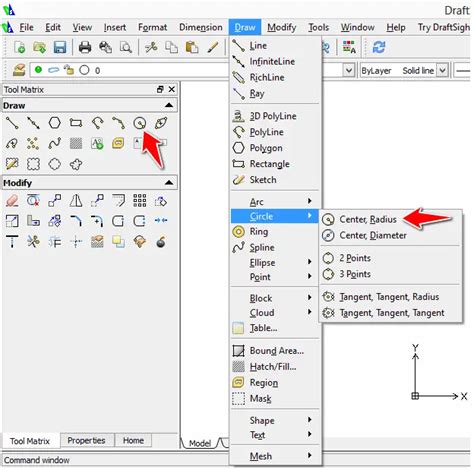Click the New document toolbar icon
This screenshot has width=474, height=470.
pos(20,47)
